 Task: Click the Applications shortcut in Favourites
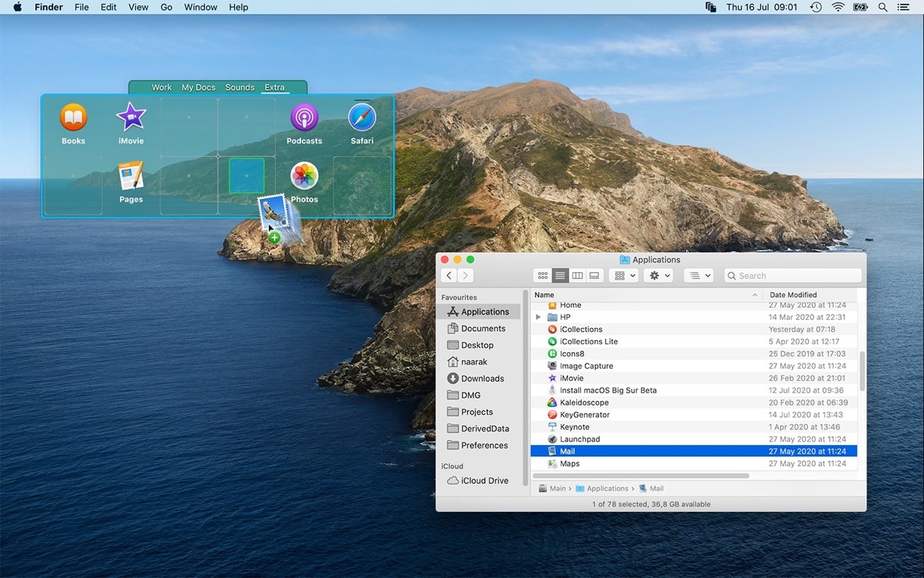(484, 311)
